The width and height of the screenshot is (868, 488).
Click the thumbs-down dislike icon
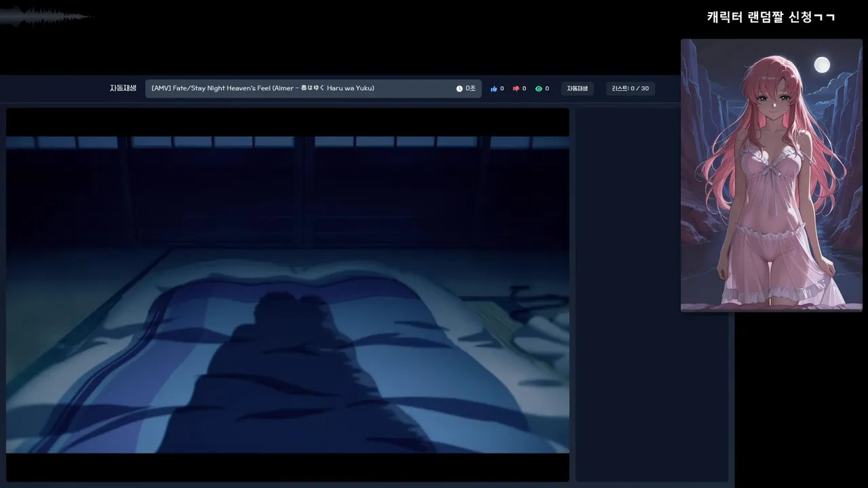516,89
